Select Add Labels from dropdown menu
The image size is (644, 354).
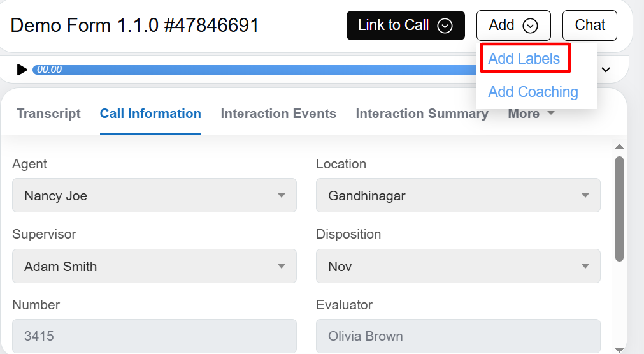point(524,59)
